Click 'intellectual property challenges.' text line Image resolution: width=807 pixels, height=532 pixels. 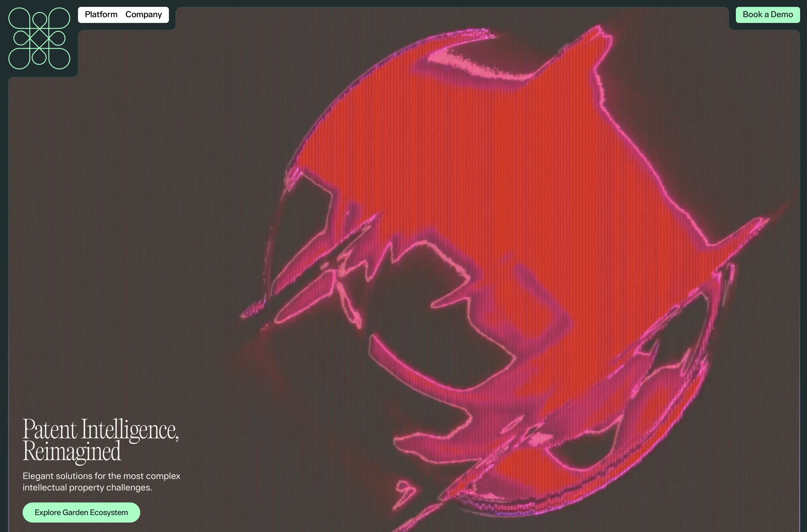click(x=87, y=487)
